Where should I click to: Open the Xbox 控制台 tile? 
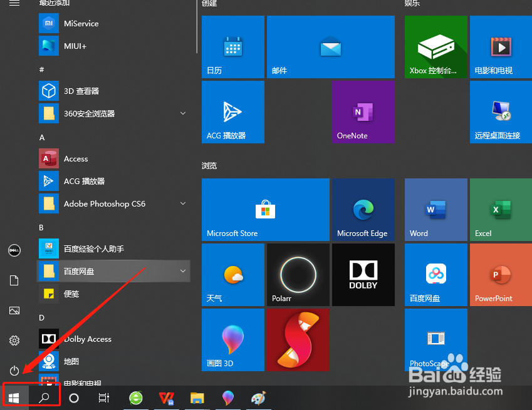tap(436, 47)
